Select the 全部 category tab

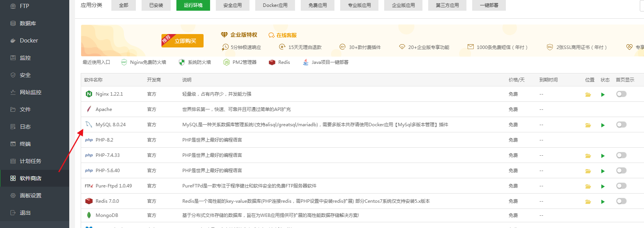click(x=124, y=5)
